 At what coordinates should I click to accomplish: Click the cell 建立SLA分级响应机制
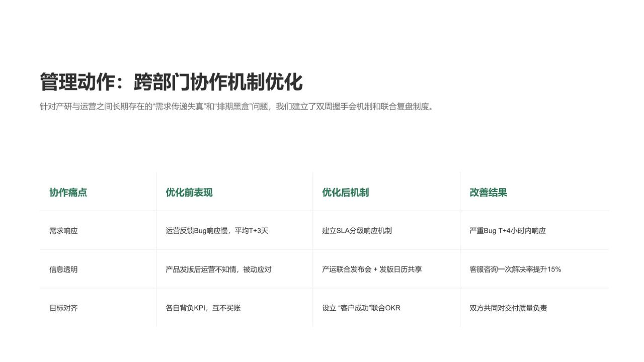tap(357, 231)
